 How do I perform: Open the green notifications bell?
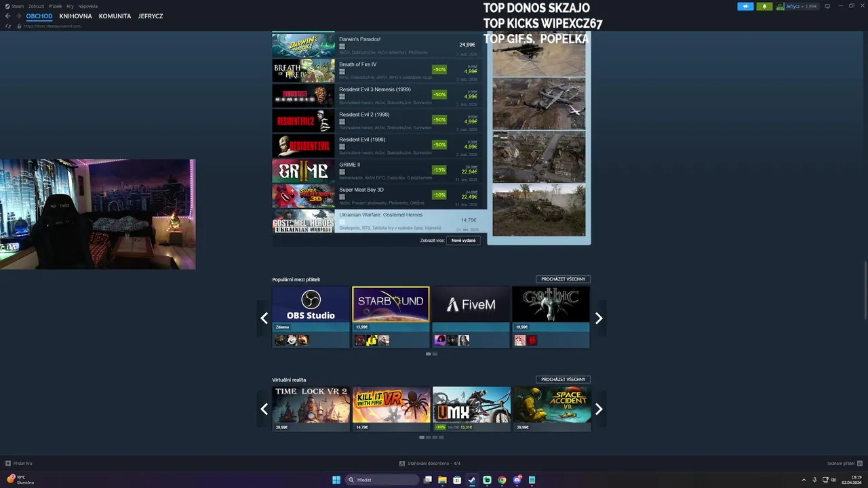[765, 6]
